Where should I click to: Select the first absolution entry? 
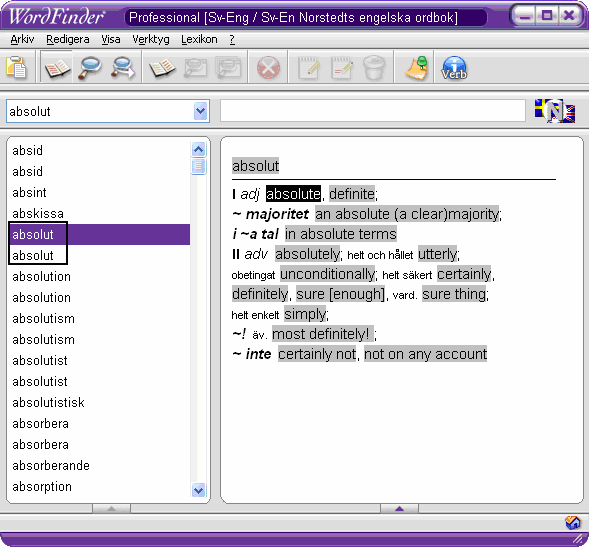click(x=99, y=277)
